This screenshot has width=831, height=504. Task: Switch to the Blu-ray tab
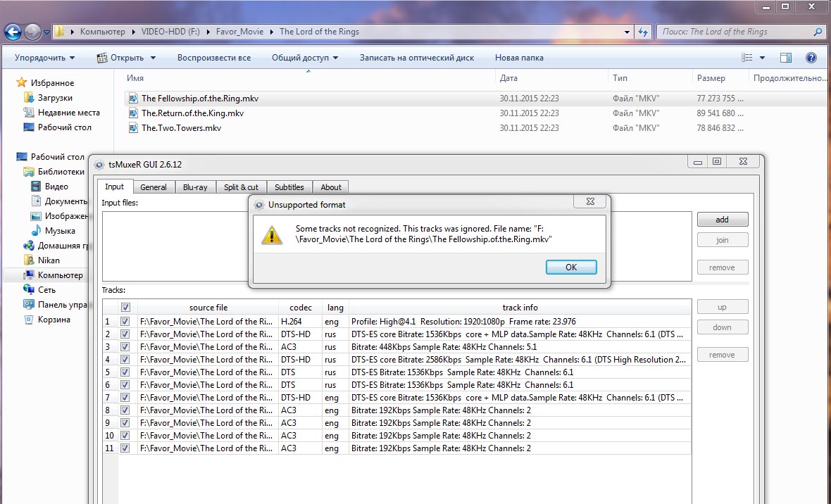tap(195, 187)
